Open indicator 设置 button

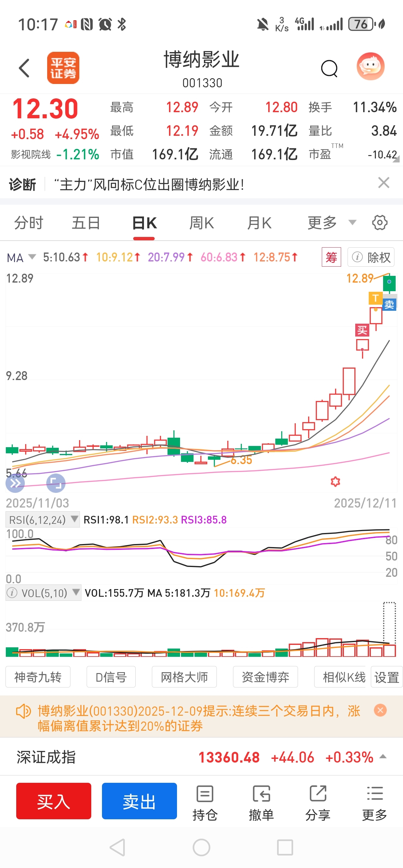pyautogui.click(x=386, y=677)
